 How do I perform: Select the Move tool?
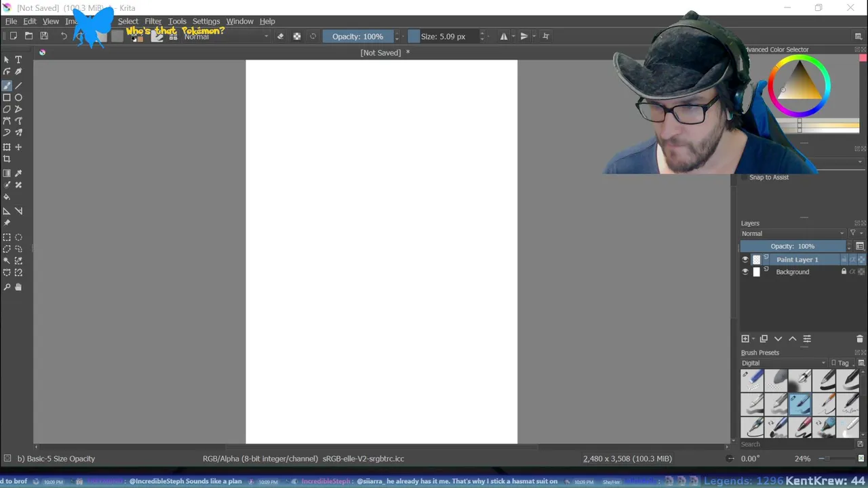(18, 147)
